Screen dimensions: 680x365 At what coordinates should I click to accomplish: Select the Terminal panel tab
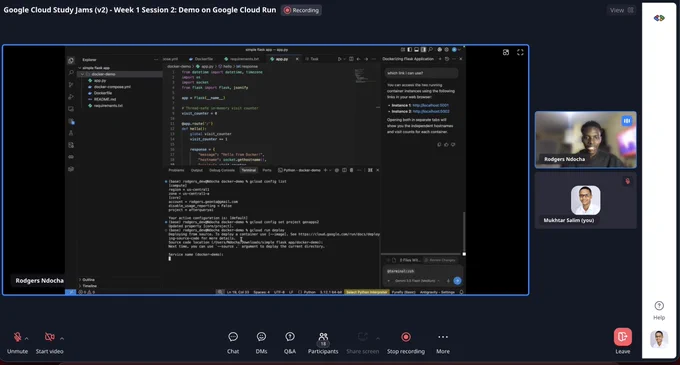click(248, 170)
